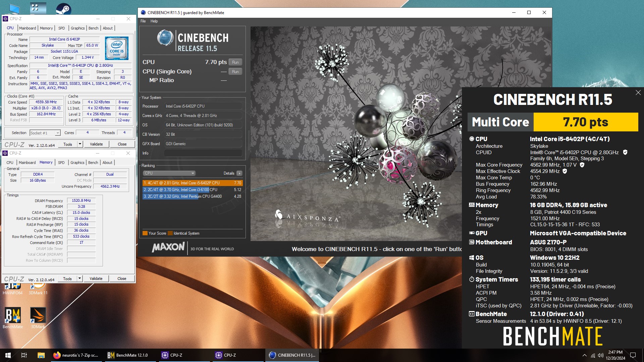Click Intel Core i5 logo in CPU-Z

(117, 48)
